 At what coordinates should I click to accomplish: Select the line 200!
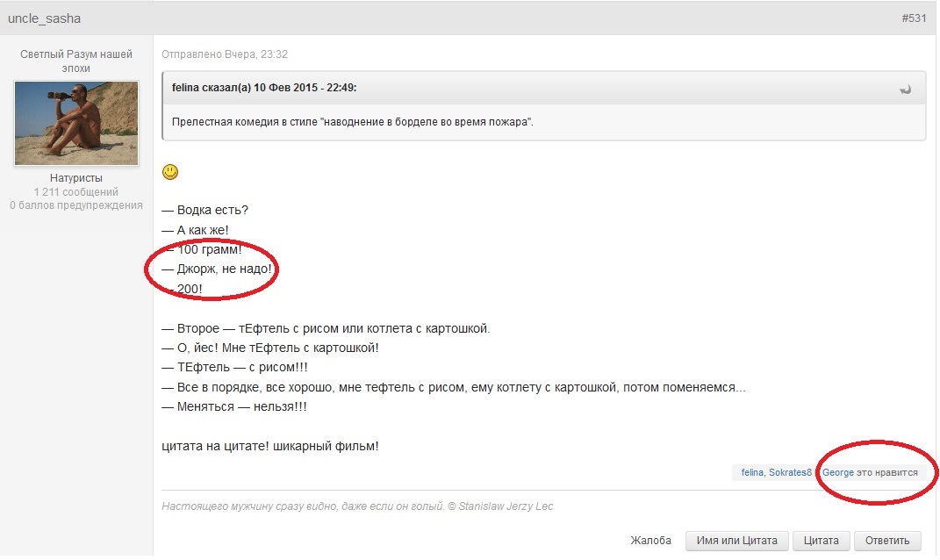pyautogui.click(x=183, y=289)
